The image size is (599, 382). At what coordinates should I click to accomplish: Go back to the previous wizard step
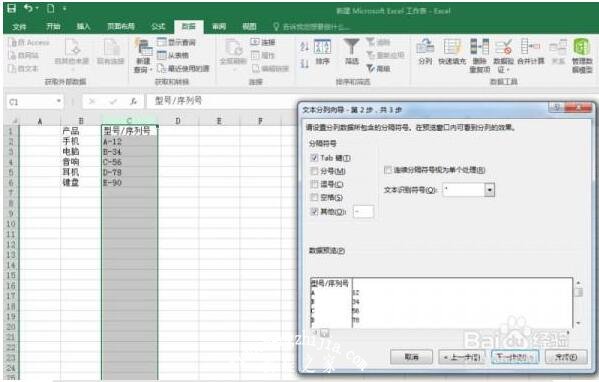tap(462, 357)
